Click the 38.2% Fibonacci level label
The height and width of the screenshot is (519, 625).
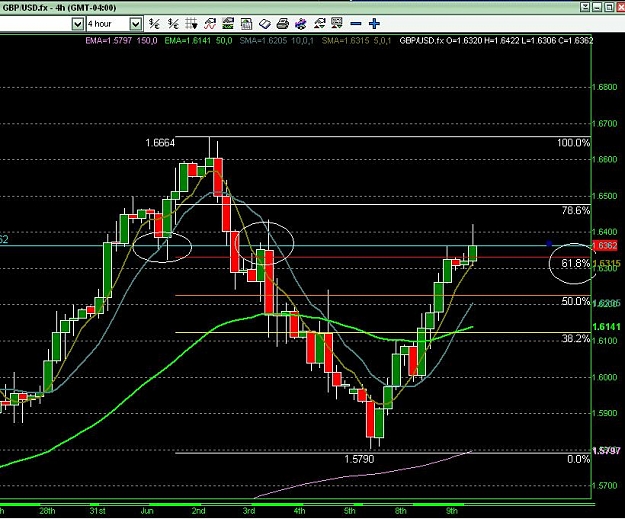(x=576, y=338)
